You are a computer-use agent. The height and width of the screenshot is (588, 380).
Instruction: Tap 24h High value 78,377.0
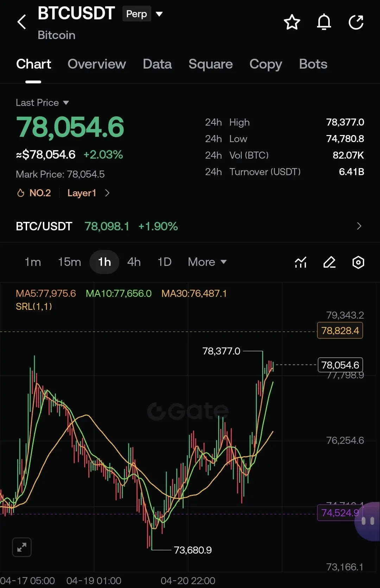[345, 122]
